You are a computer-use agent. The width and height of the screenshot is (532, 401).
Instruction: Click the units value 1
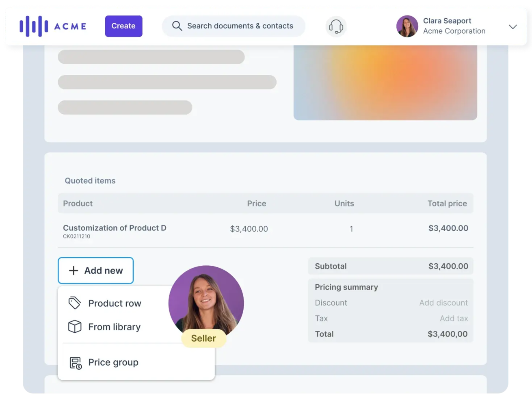click(351, 229)
